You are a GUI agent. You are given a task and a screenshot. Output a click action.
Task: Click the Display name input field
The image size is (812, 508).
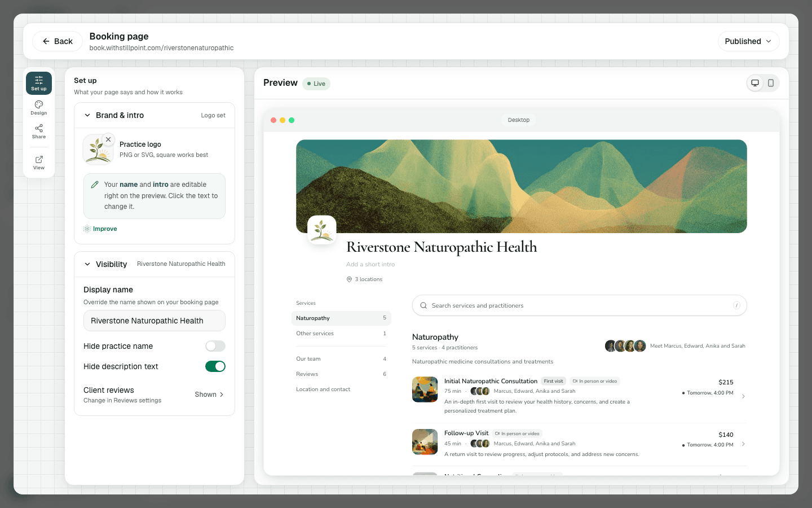[155, 321]
